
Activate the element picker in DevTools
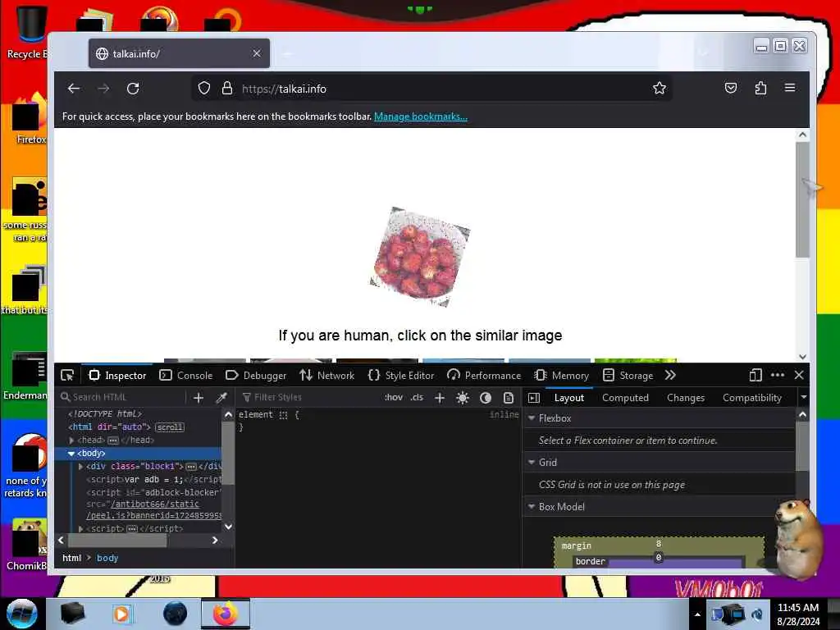pyautogui.click(x=67, y=375)
